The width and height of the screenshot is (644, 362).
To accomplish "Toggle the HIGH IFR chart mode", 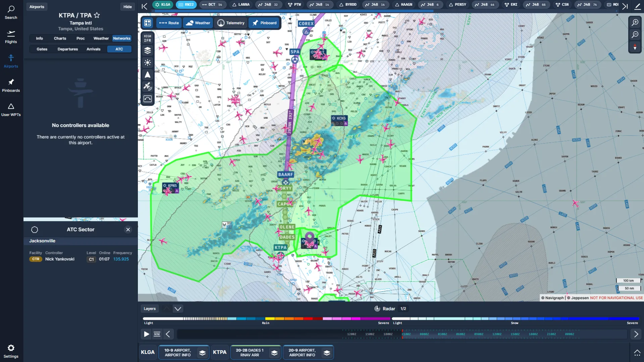I will click(148, 38).
